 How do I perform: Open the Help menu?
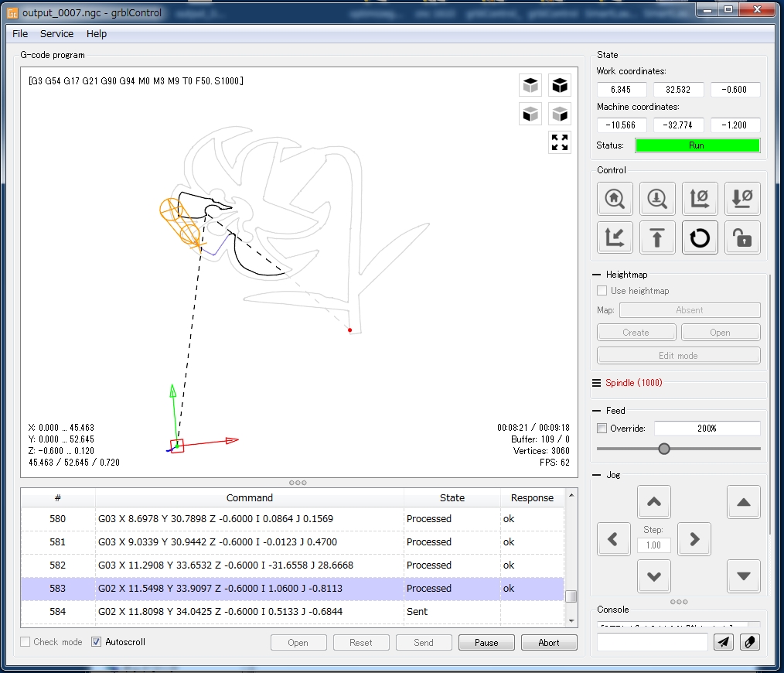tap(97, 33)
